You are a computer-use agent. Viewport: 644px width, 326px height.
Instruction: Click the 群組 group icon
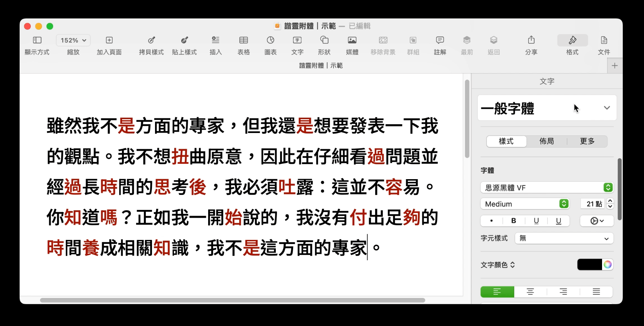coord(413,40)
